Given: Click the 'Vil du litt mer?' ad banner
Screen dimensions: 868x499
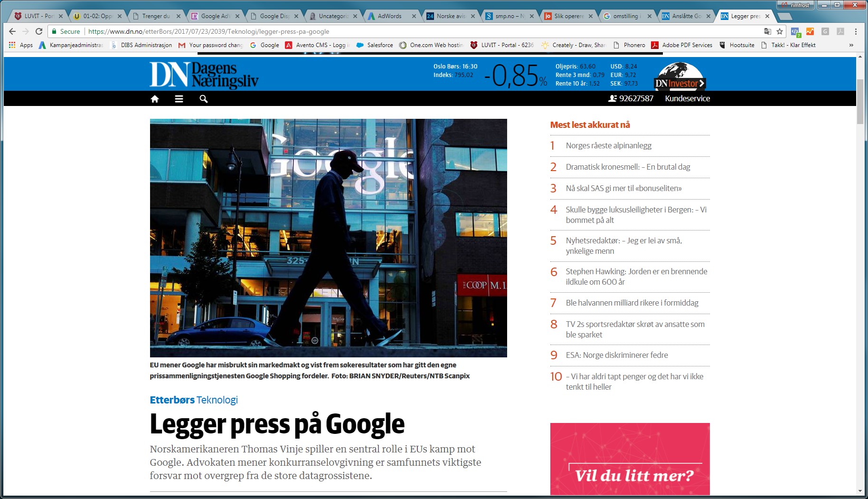Looking at the screenshot, I should click(x=630, y=459).
